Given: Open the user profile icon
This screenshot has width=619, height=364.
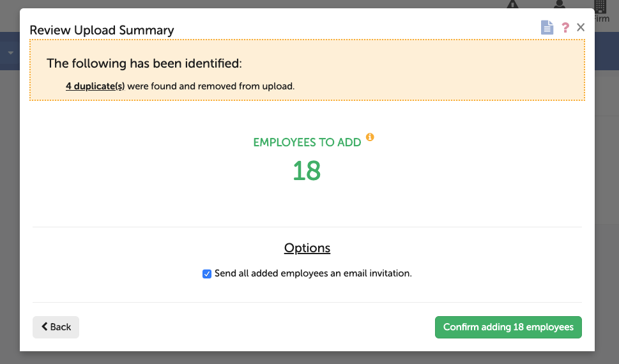Looking at the screenshot, I should click(560, 4).
